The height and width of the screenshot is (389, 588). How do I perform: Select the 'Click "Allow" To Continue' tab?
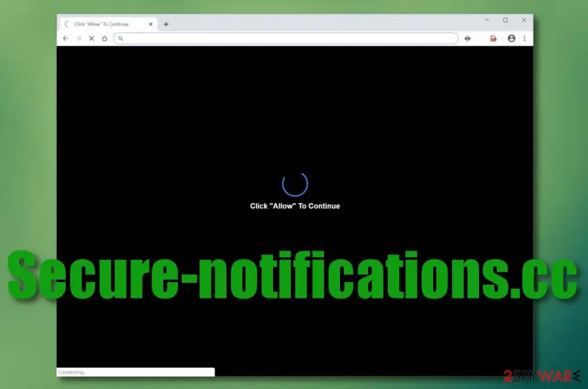pos(108,24)
